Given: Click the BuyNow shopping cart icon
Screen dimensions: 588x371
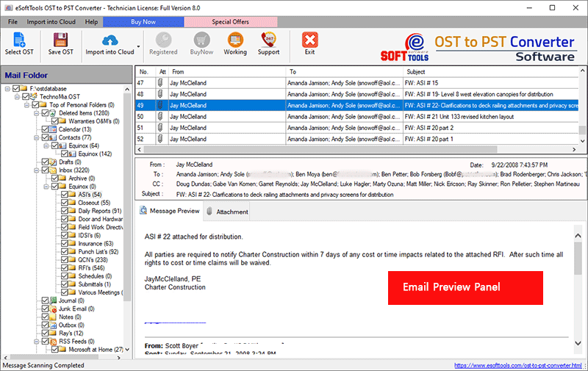Looking at the screenshot, I should tap(201, 40).
